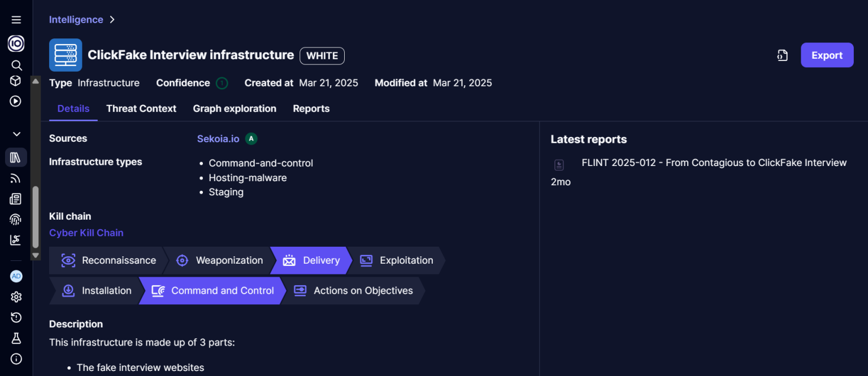
Task: Open the RSS feed icon in sidebar
Action: pyautogui.click(x=16, y=178)
